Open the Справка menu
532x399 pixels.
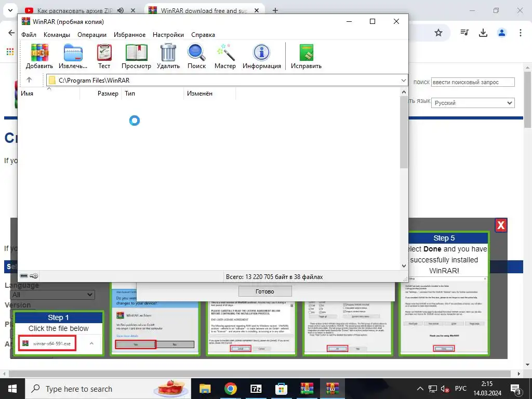pos(203,35)
